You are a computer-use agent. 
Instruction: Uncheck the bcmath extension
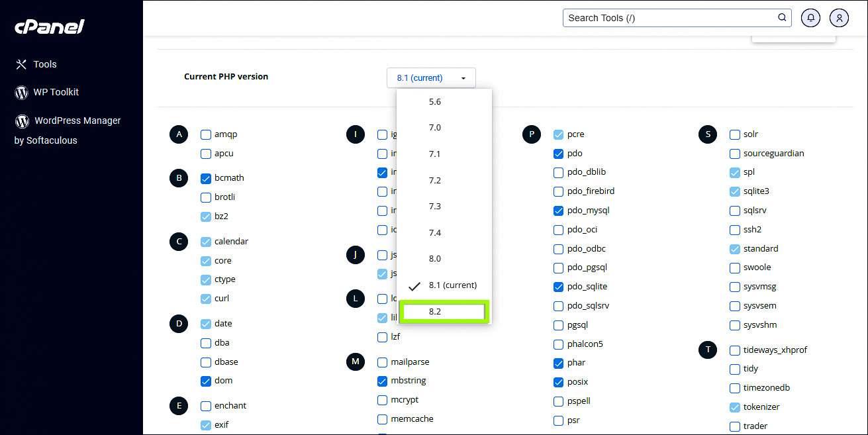point(206,178)
